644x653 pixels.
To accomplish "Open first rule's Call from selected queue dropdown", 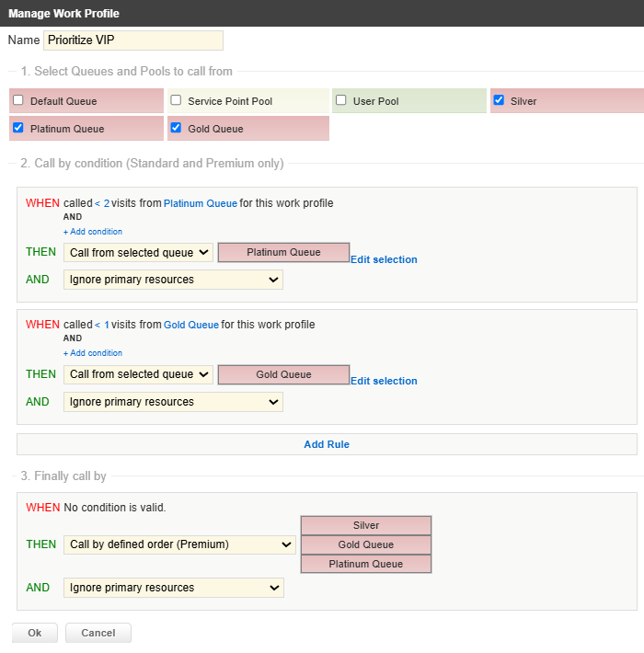I will [138, 253].
